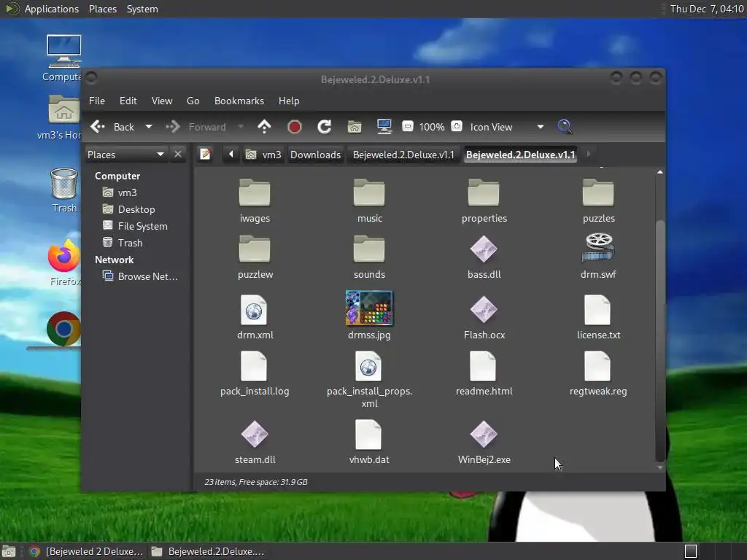Jump to vm3 in the path bar

(263, 155)
